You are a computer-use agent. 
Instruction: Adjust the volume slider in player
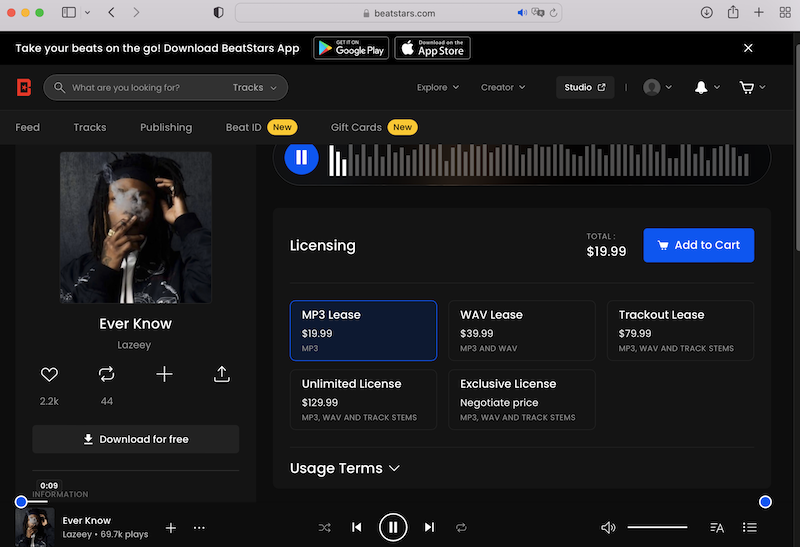point(657,527)
